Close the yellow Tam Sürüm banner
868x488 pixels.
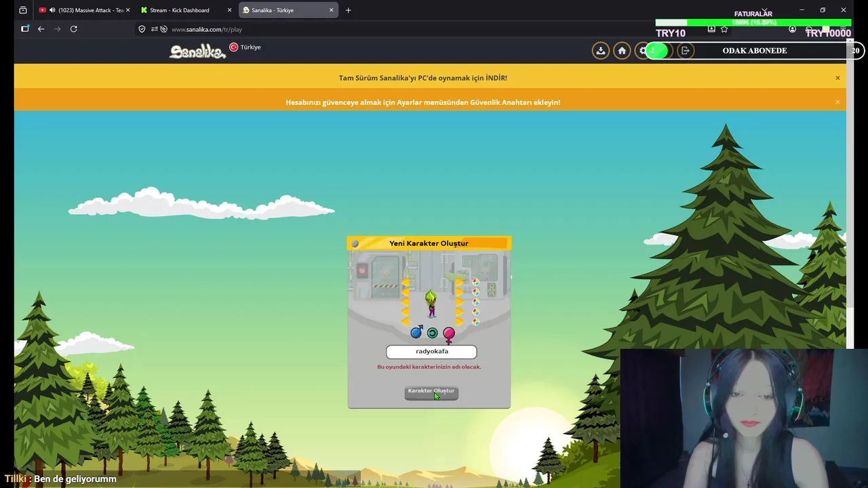[837, 78]
